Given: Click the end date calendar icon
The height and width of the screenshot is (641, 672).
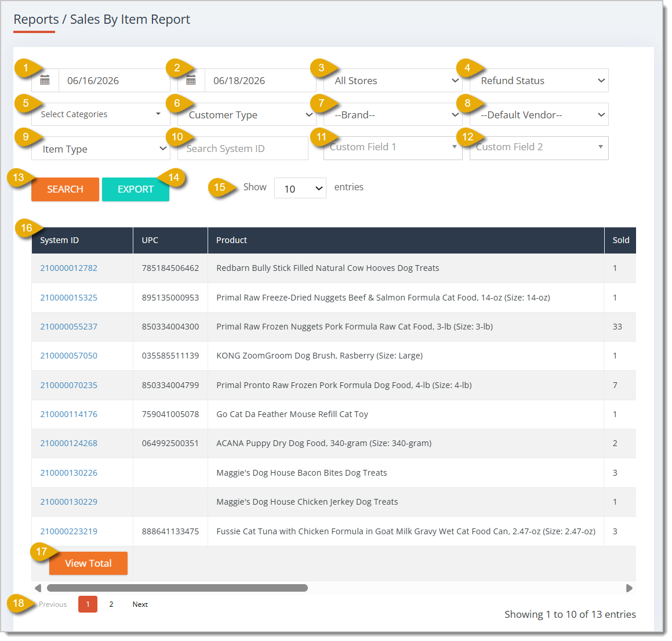Looking at the screenshot, I should pos(191,80).
